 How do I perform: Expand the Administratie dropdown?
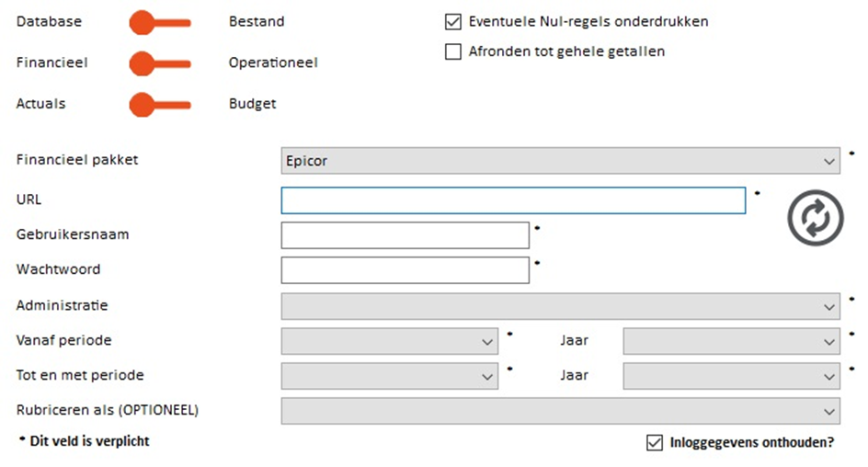(560, 306)
